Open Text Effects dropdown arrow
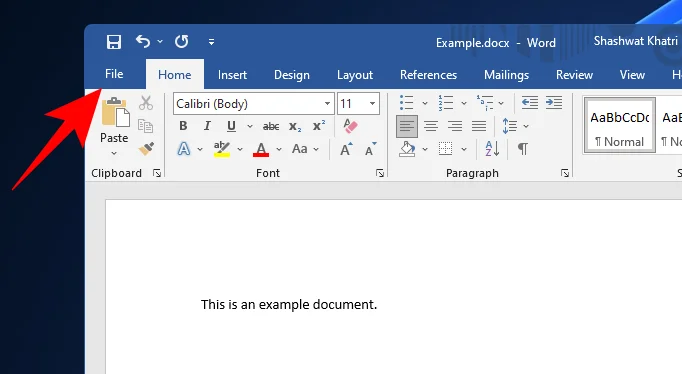 (x=200, y=149)
